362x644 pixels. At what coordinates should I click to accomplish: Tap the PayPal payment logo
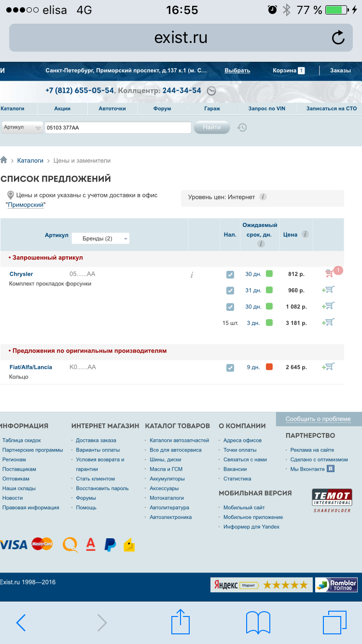tap(110, 545)
